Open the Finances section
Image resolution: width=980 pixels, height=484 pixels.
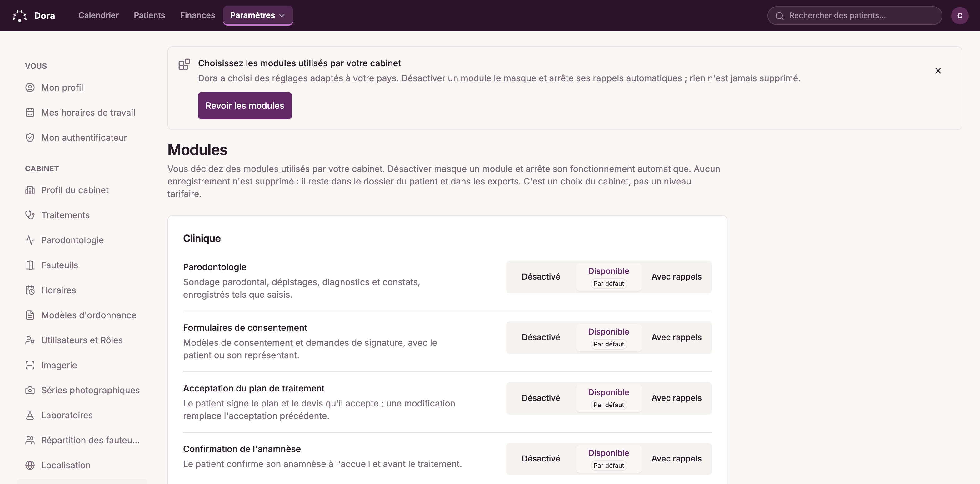(x=197, y=16)
